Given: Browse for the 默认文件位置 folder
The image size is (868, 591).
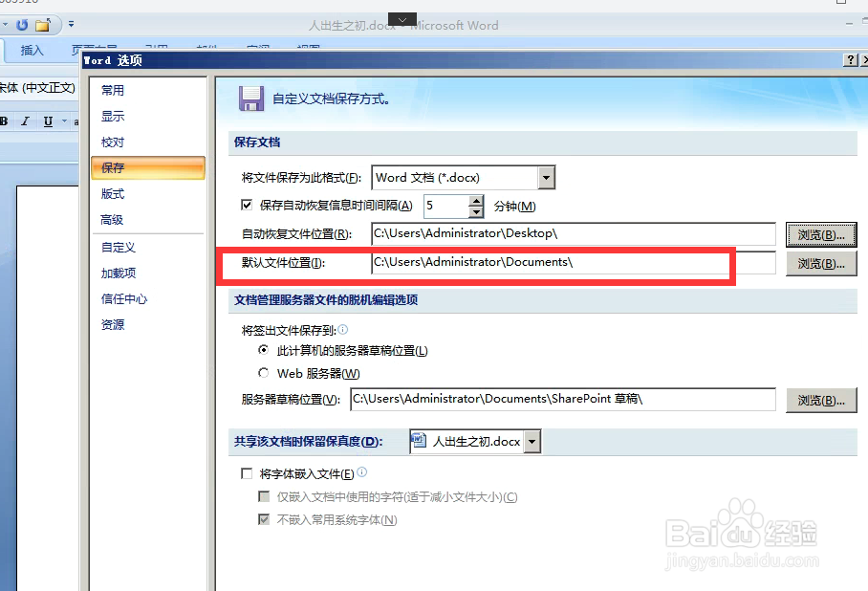Looking at the screenshot, I should coord(821,264).
